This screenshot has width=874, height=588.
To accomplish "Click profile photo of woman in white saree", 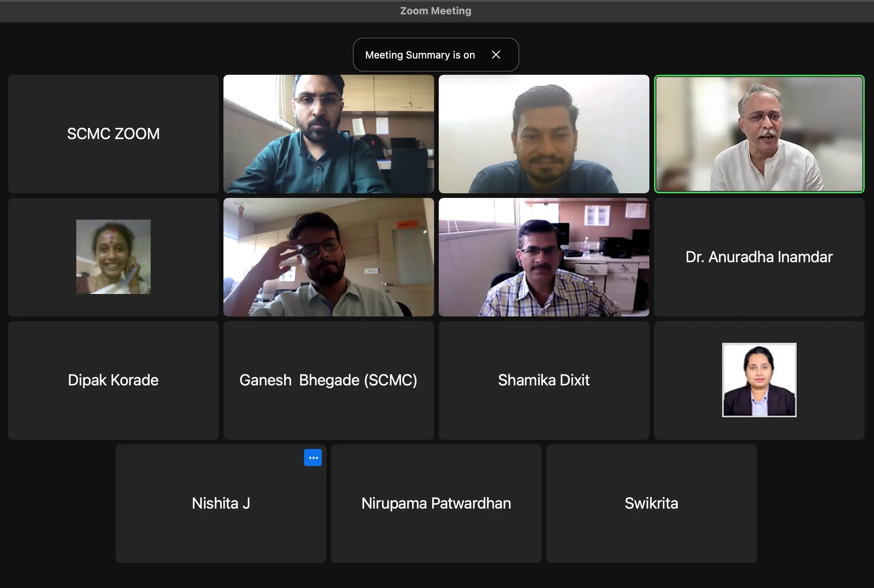I will tap(113, 257).
